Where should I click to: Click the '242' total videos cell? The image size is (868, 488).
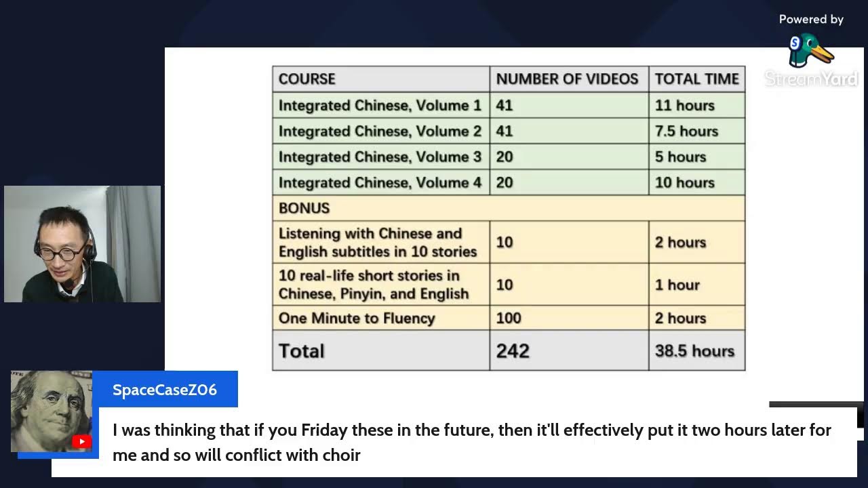pyautogui.click(x=569, y=350)
